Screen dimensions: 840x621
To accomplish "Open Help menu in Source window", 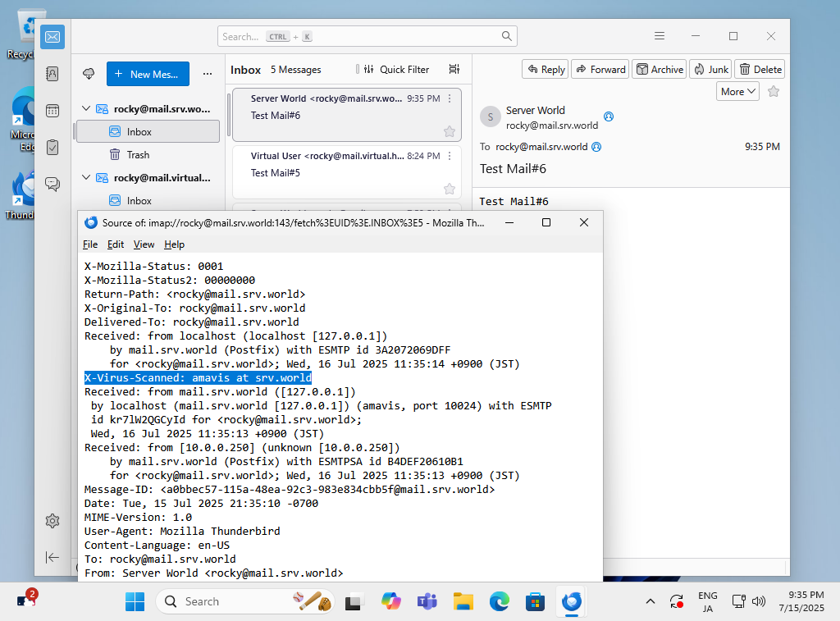I will click(174, 244).
